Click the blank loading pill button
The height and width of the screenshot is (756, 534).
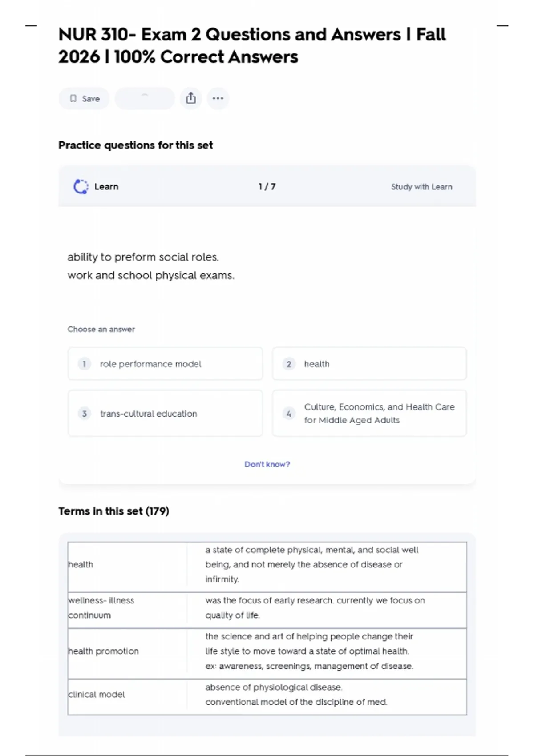point(145,98)
